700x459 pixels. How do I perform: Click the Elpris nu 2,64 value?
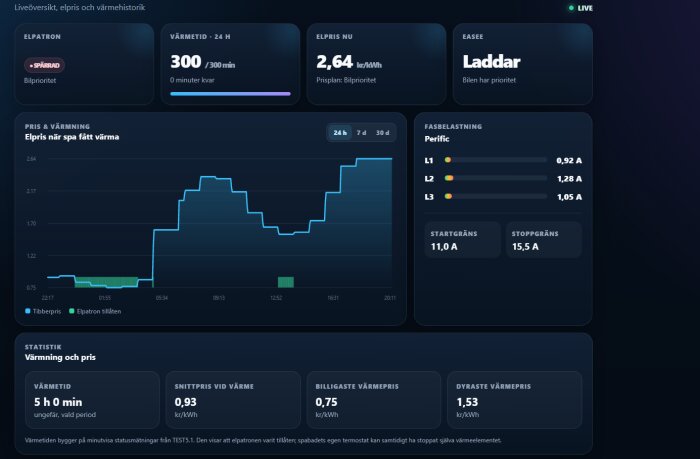point(334,62)
